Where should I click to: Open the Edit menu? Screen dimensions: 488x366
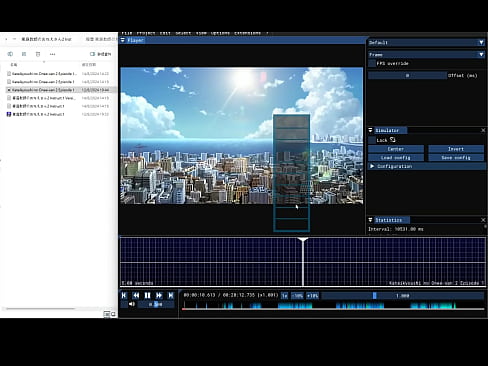165,33
